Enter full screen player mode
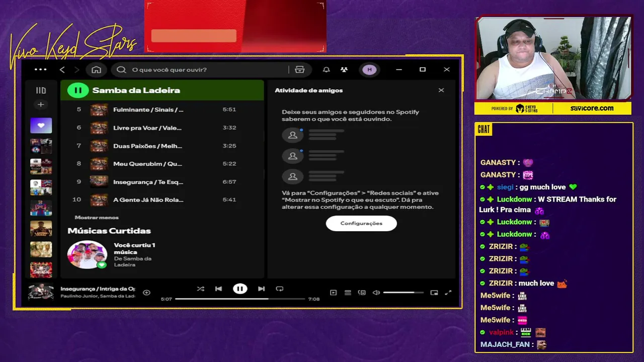This screenshot has width=644, height=362. coord(448,293)
